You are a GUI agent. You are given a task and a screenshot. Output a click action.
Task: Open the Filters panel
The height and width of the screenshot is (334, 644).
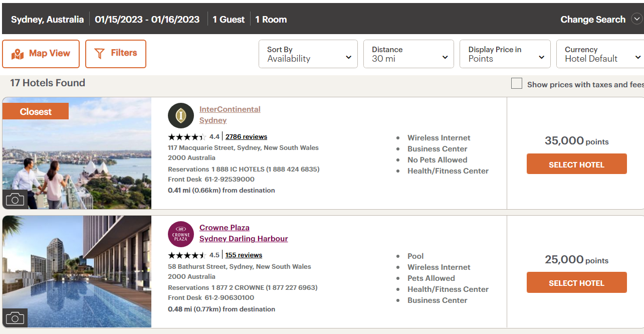pos(116,54)
